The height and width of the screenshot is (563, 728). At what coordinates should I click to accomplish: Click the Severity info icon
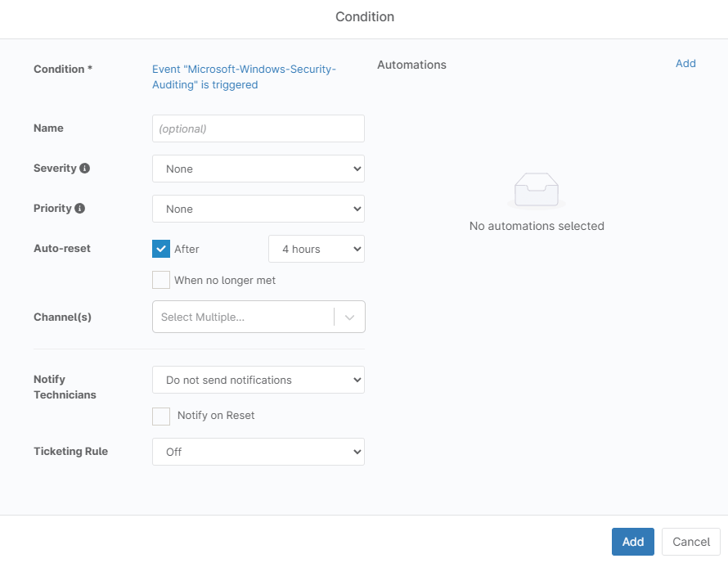pyautogui.click(x=85, y=169)
